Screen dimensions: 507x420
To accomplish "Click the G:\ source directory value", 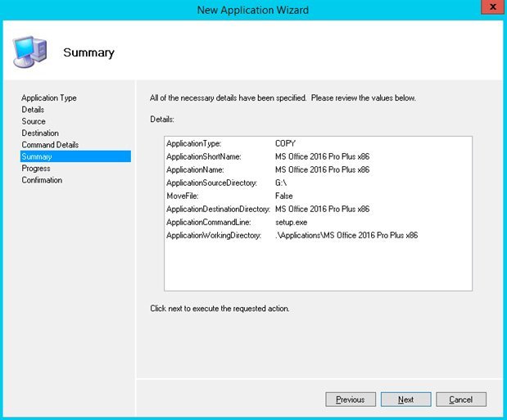I will (x=281, y=183).
